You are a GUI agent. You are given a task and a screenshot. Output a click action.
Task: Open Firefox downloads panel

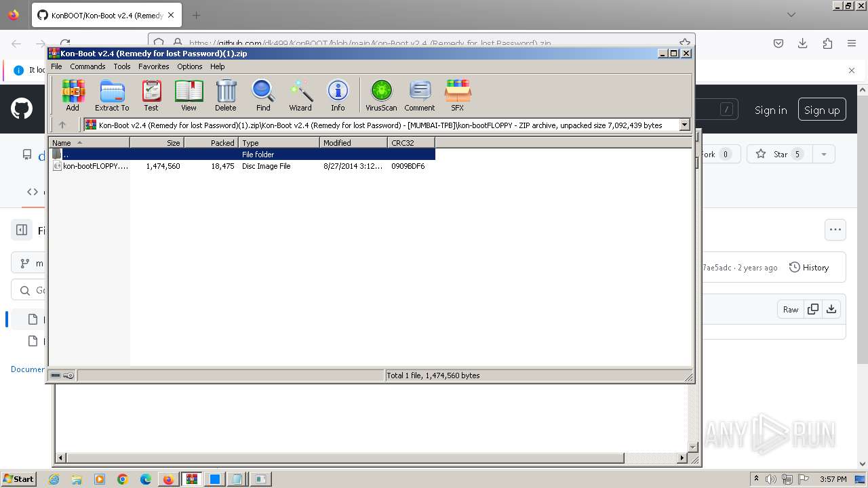[803, 43]
